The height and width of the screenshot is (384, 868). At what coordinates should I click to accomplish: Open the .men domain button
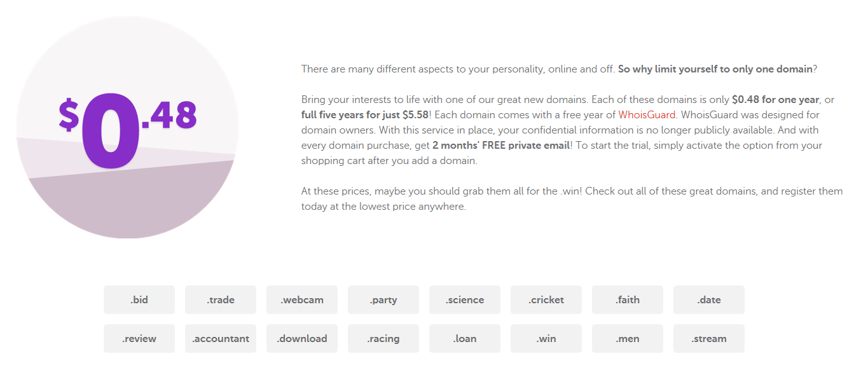click(x=628, y=338)
